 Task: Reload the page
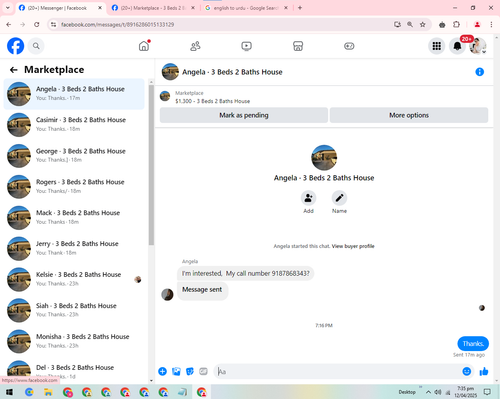pos(37,24)
